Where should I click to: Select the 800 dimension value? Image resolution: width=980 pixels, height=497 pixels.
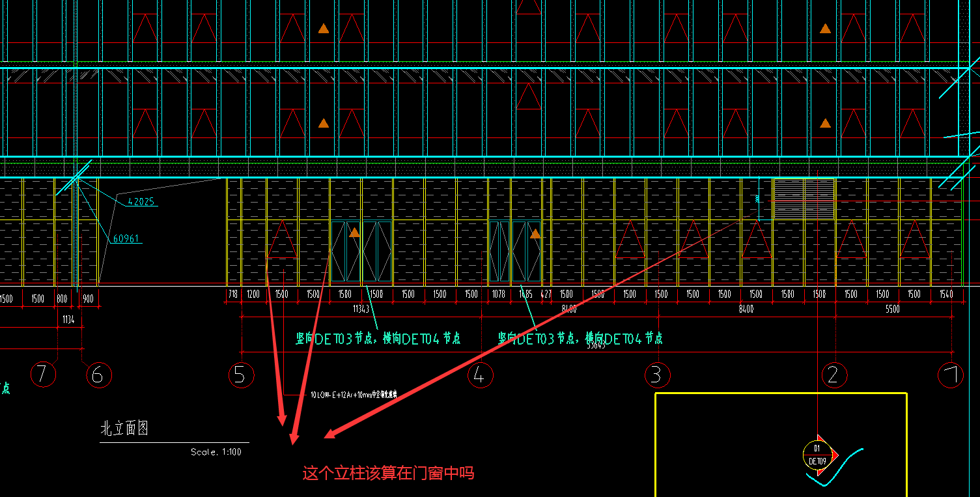(x=62, y=299)
